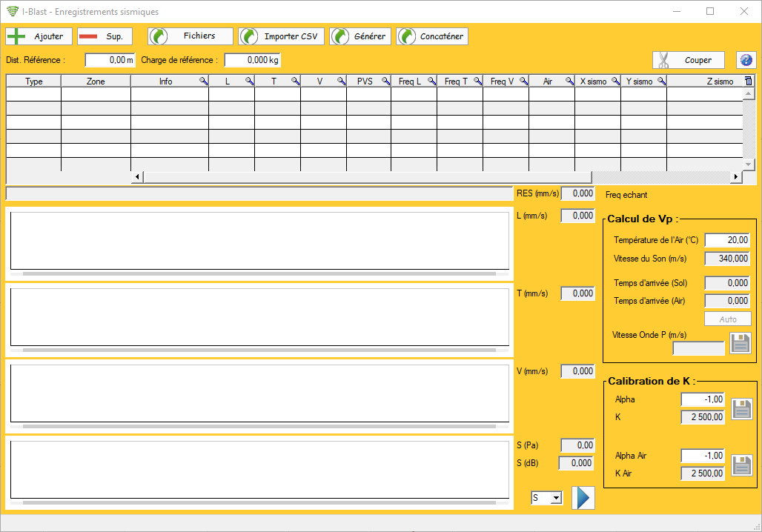Click the Concaténer button
Image resolution: width=762 pixels, height=532 pixels.
tap(432, 36)
